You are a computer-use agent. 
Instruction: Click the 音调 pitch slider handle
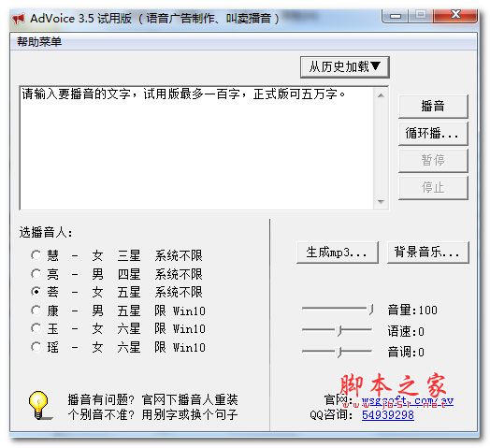pyautogui.click(x=339, y=352)
